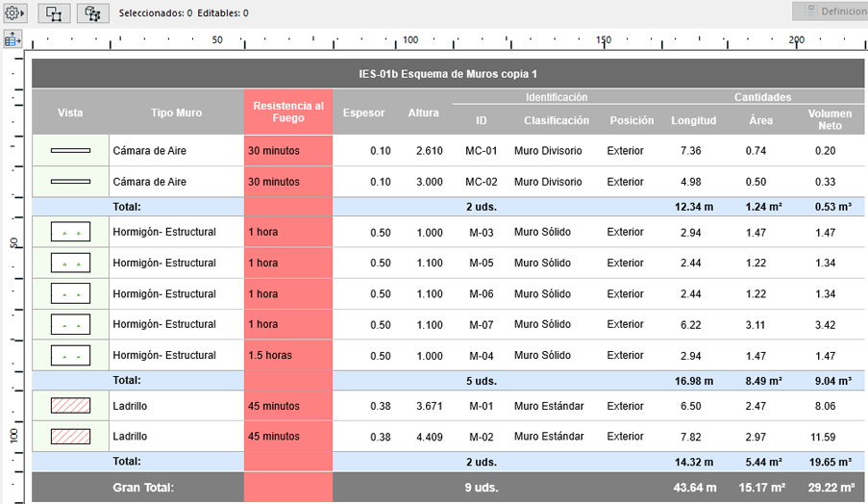Click Hormigón- Estructural in M-03 row
The image size is (868, 504).
164,232
